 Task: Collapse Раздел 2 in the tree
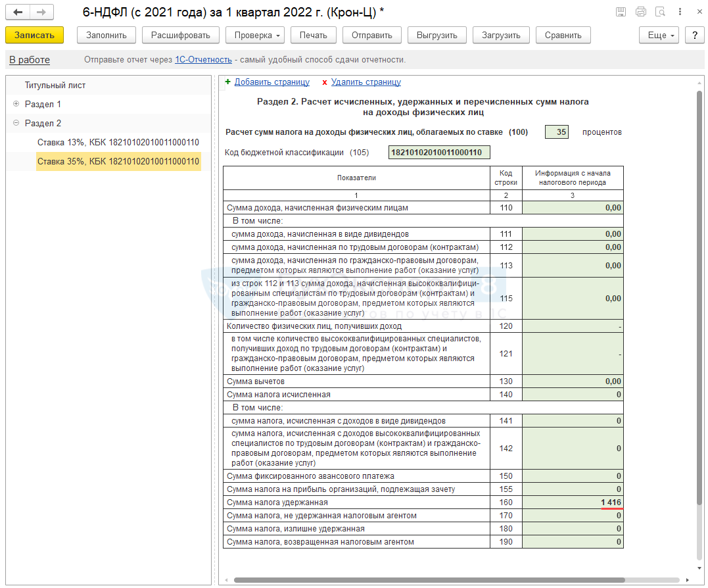(16, 123)
